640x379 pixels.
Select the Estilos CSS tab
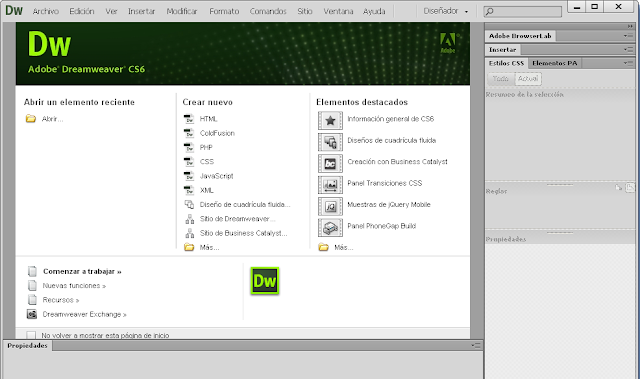point(506,63)
